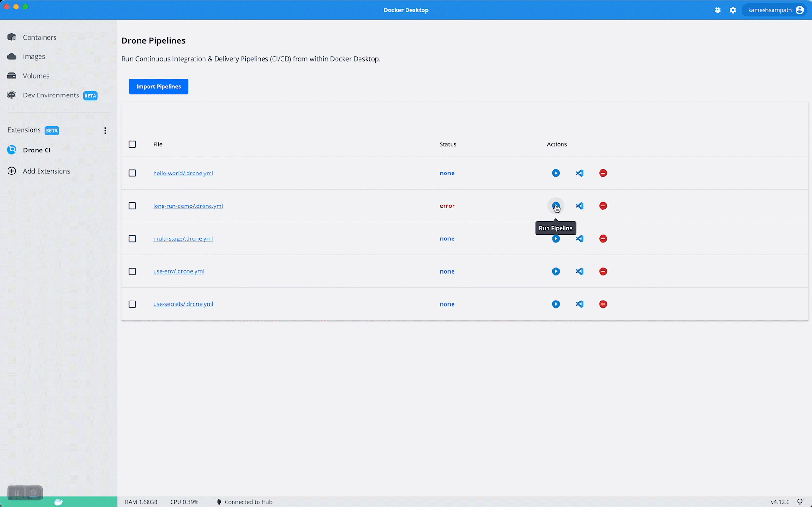Open hello-world/.drone.yml link
Screen dimensions: 812x507
point(183,173)
